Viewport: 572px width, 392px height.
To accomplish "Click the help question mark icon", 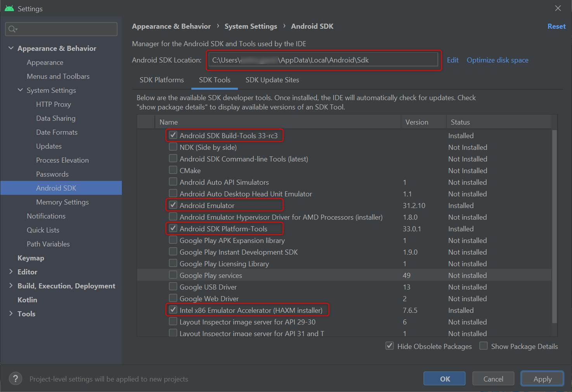I will click(x=16, y=379).
